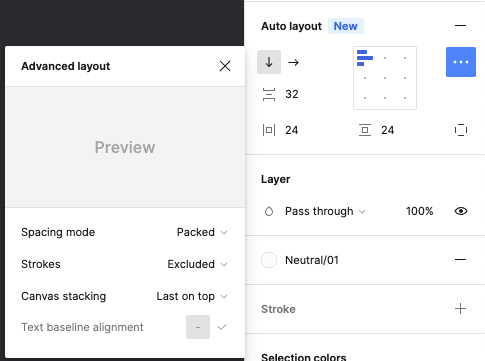Open Strokes Excluded dropdown
Image resolution: width=485 pixels, height=361 pixels.
click(x=197, y=264)
